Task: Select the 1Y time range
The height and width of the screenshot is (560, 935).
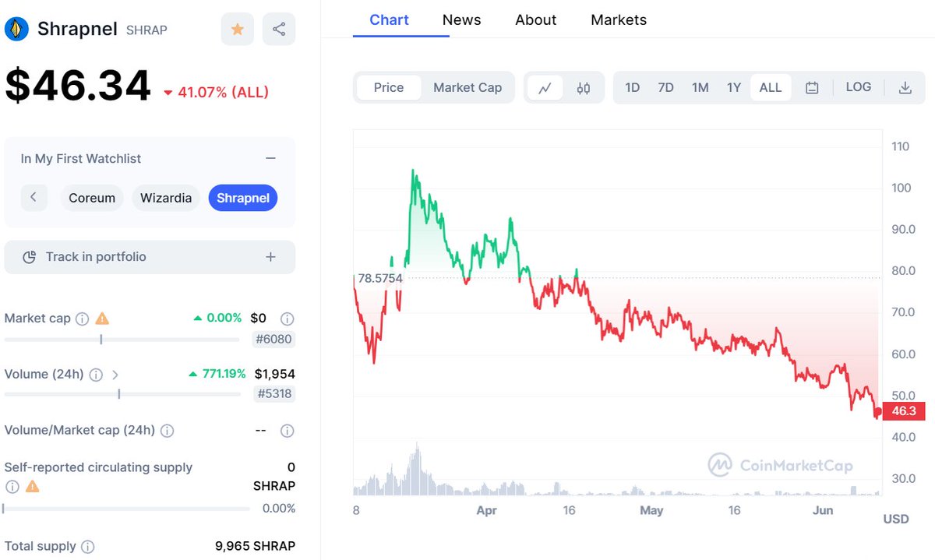Action: 734,87
